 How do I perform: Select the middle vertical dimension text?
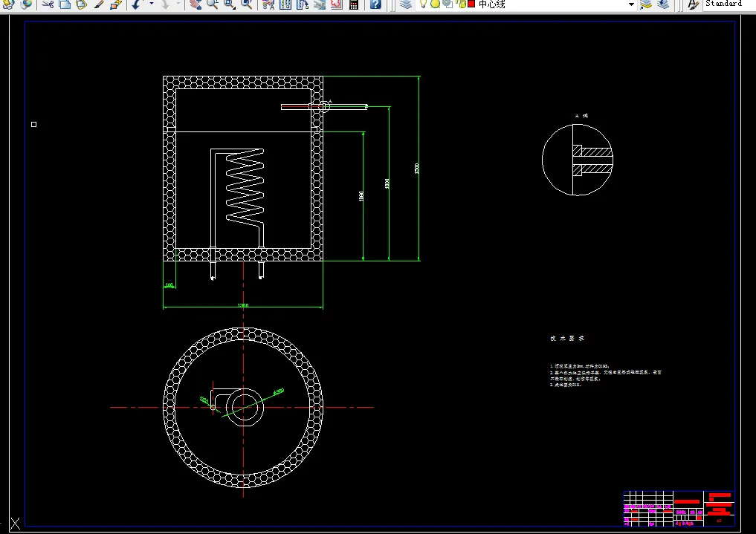(x=387, y=183)
